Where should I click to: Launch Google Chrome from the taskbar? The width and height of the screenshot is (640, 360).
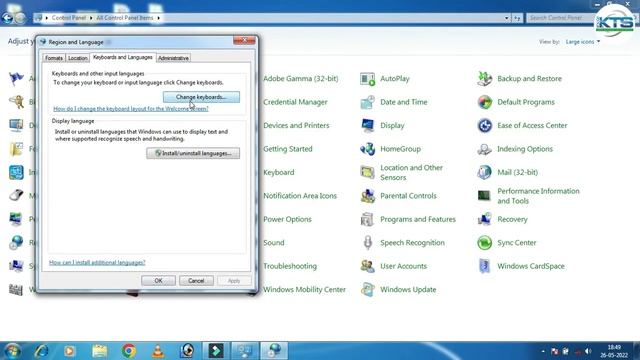[129, 351]
